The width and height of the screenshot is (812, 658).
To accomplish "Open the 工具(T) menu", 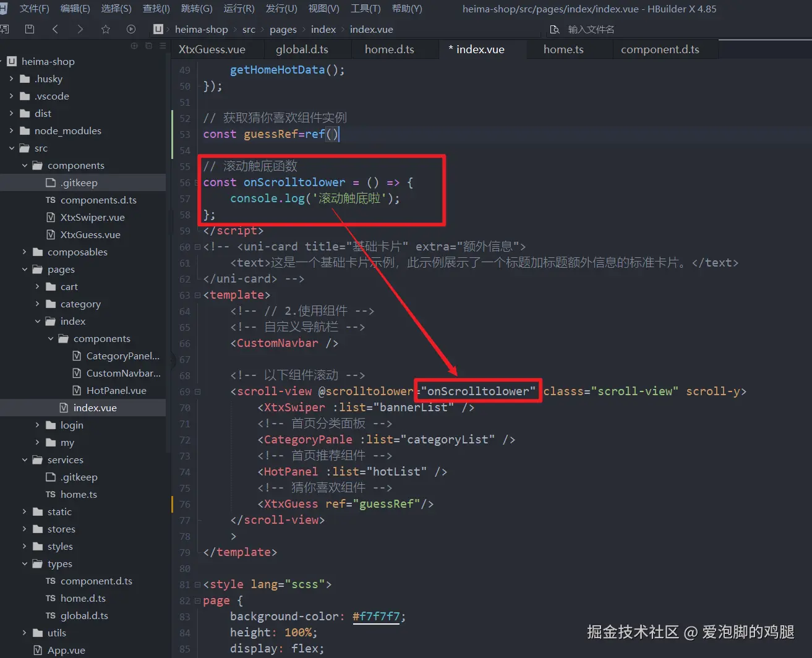I will click(x=365, y=9).
